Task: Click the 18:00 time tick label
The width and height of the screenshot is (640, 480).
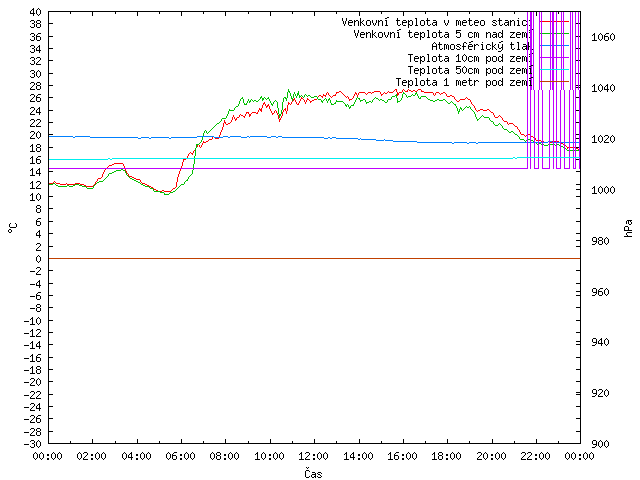Action: point(447,456)
